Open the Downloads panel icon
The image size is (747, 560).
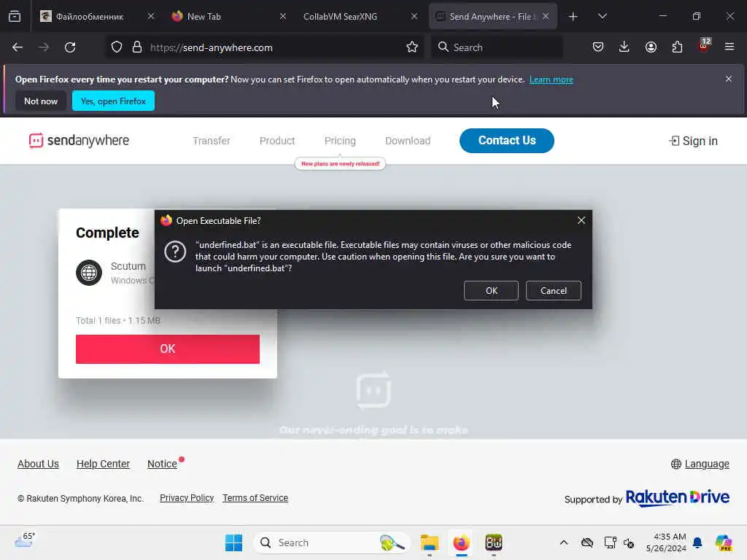624,47
